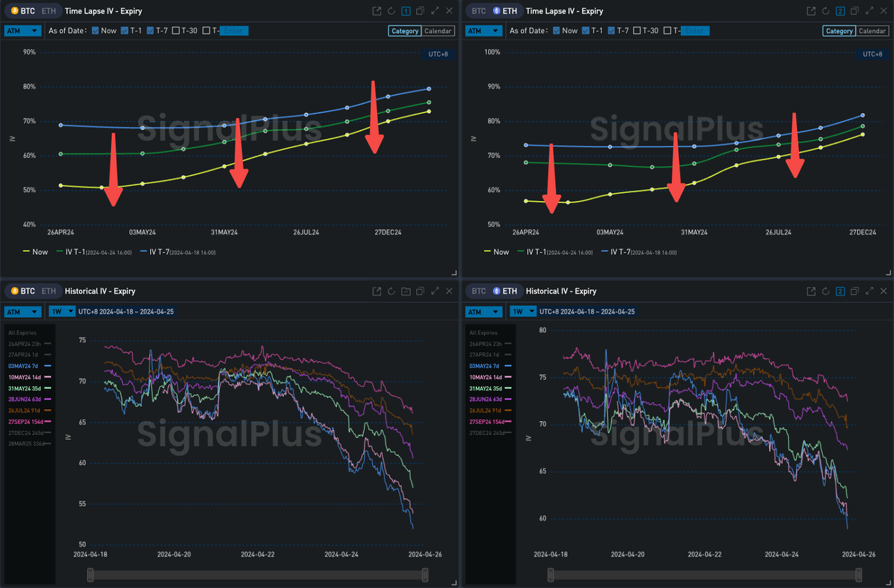The height and width of the screenshot is (588, 894).
Task: Click the group link '1' icon in BTC Time Lapse panel
Action: point(406,11)
